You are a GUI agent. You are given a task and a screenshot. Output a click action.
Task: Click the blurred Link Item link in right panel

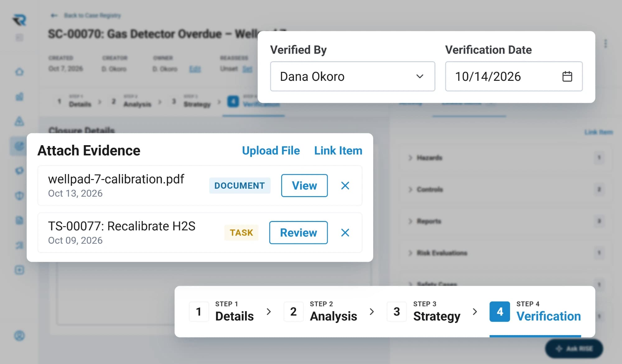pyautogui.click(x=598, y=132)
